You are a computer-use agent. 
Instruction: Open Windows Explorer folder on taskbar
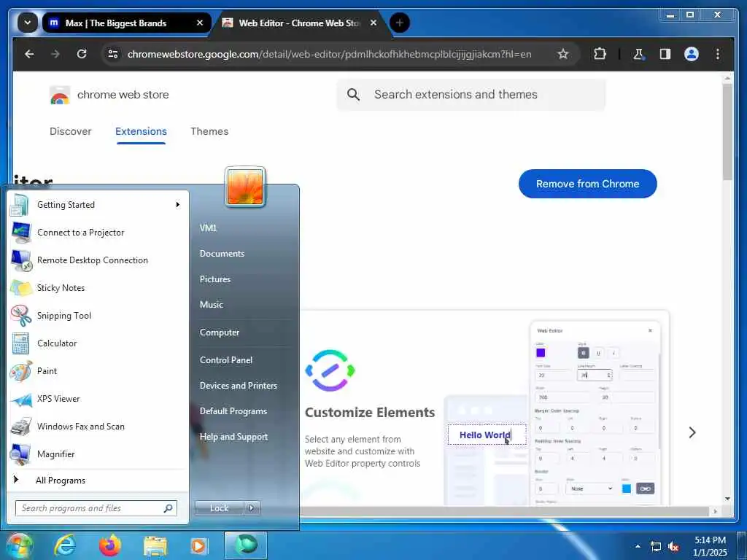155,546
